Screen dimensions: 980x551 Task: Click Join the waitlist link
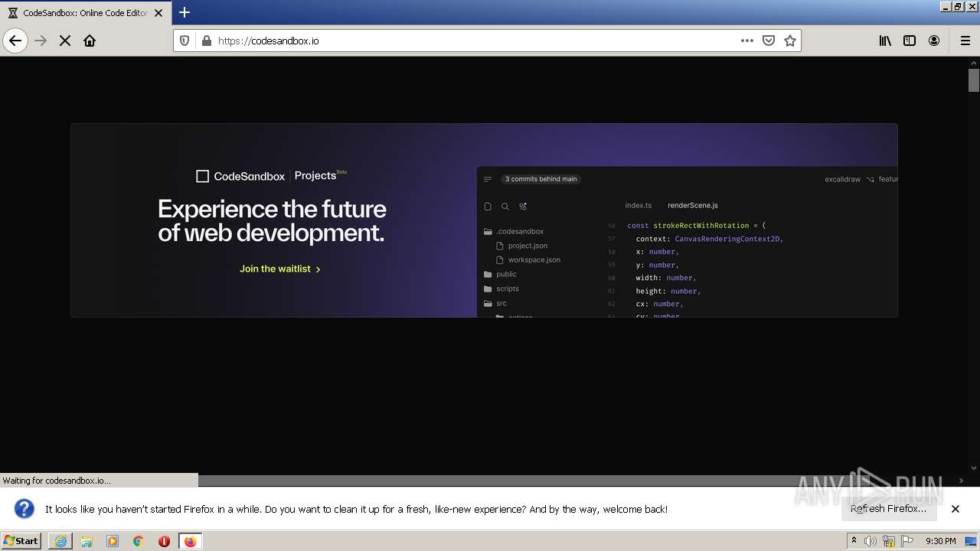point(280,269)
